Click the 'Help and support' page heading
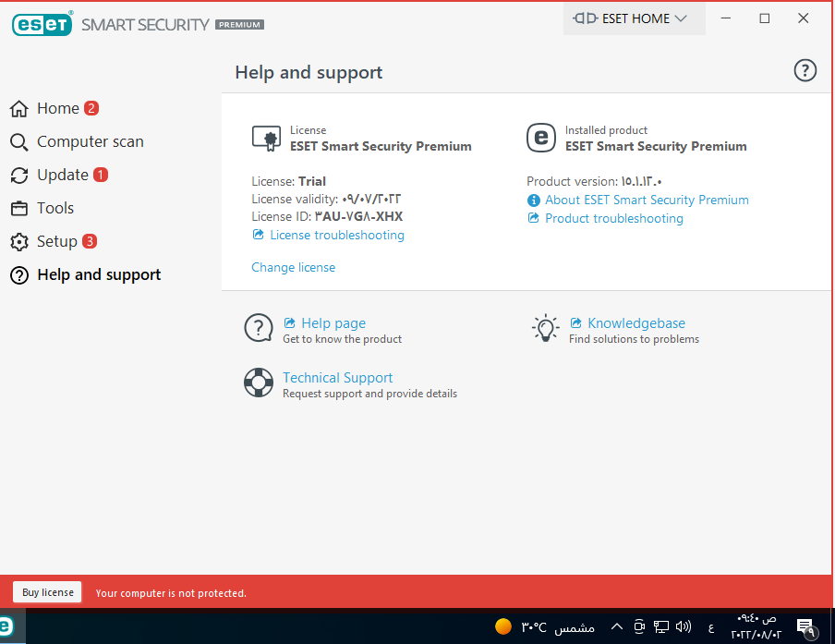The width and height of the screenshot is (835, 644). coord(309,72)
